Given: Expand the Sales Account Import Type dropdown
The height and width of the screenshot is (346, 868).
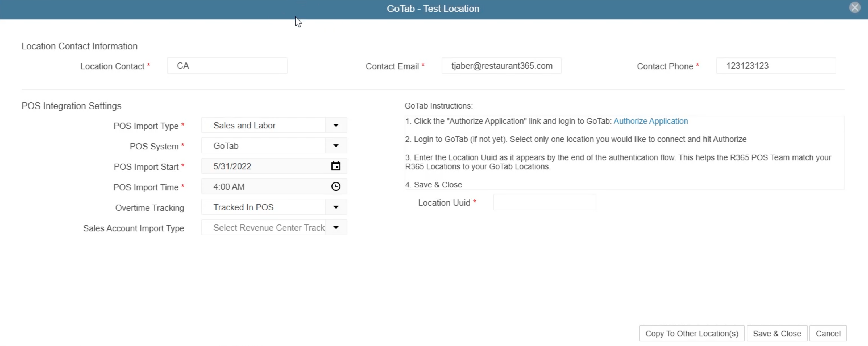Looking at the screenshot, I should (x=336, y=228).
